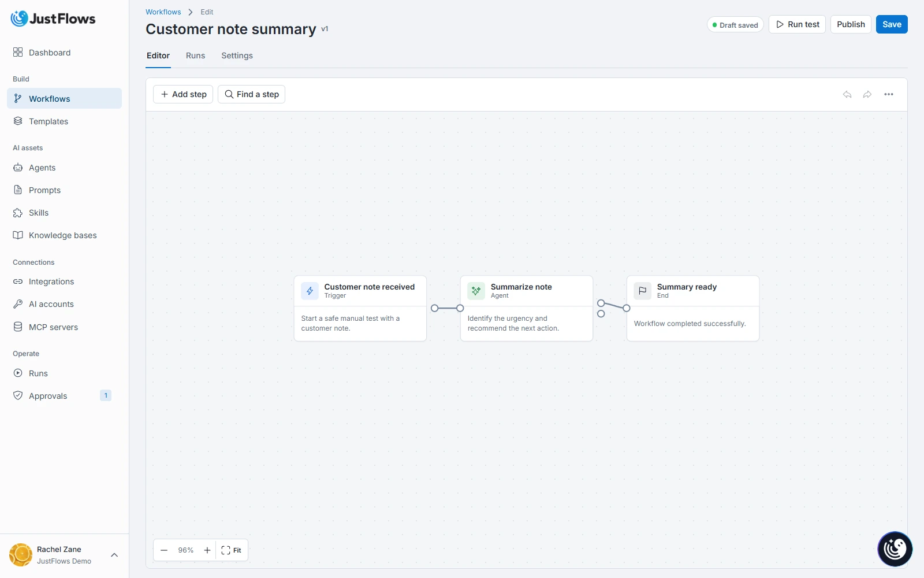
Task: Click Fit to view button
Action: (x=232, y=550)
